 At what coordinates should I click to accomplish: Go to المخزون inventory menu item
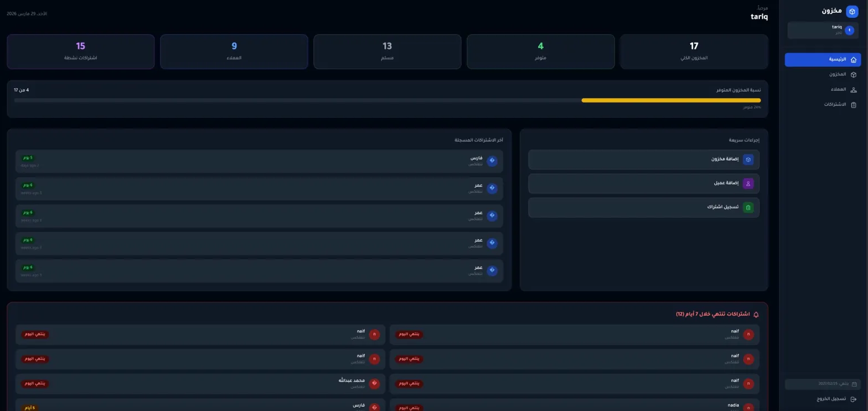click(823, 75)
